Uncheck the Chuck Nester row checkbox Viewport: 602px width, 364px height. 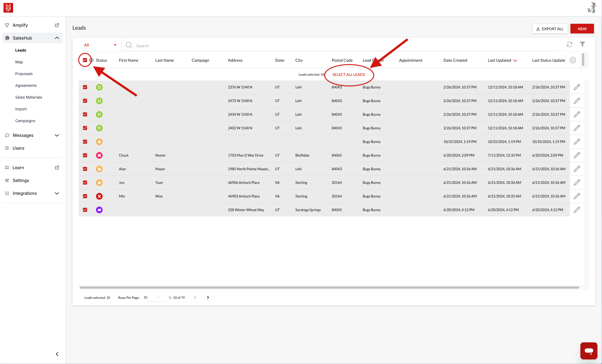click(85, 155)
